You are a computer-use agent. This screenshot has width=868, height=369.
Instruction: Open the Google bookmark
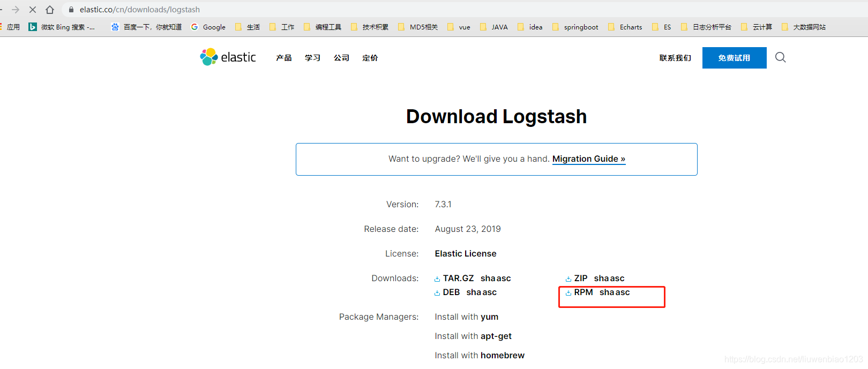(x=208, y=27)
